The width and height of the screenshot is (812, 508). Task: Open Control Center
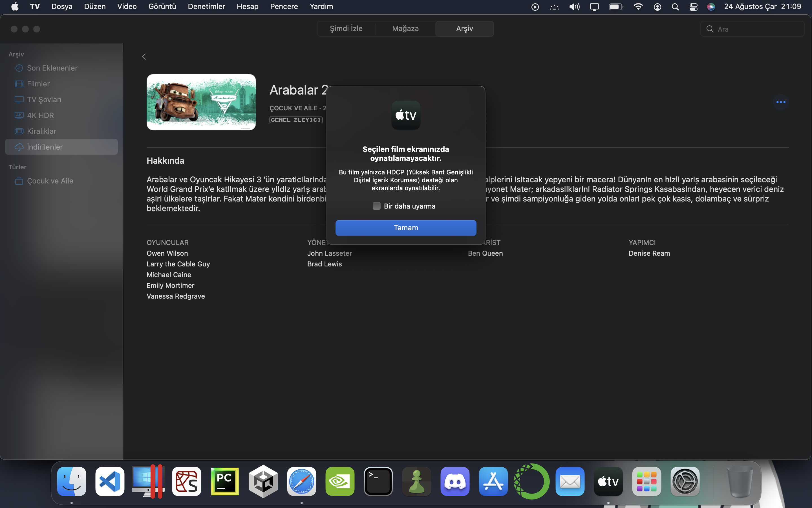click(x=693, y=7)
